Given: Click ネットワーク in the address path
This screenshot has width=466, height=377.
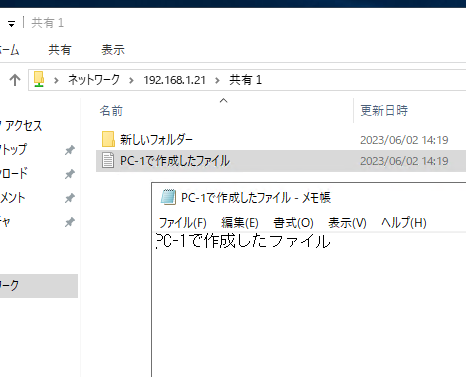Looking at the screenshot, I should 94,80.
